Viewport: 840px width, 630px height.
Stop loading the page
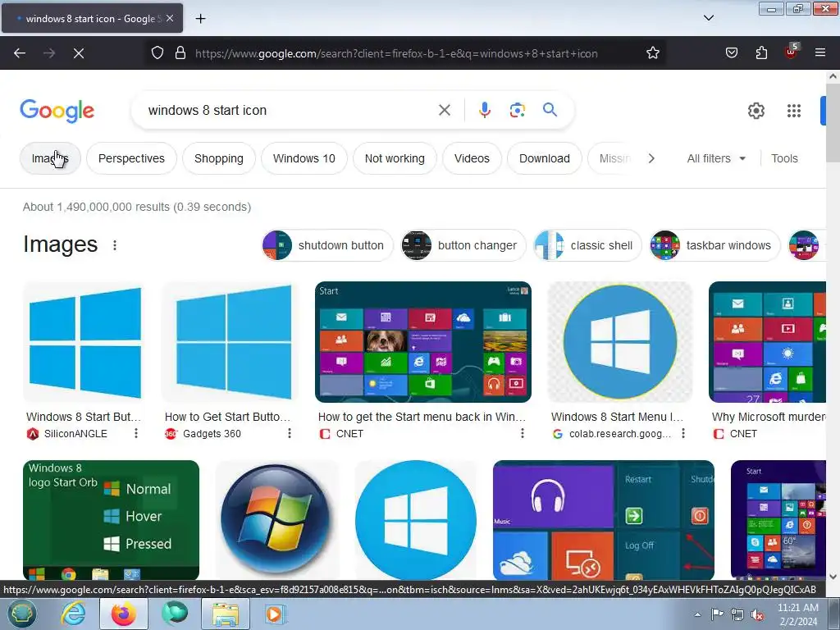(x=79, y=53)
